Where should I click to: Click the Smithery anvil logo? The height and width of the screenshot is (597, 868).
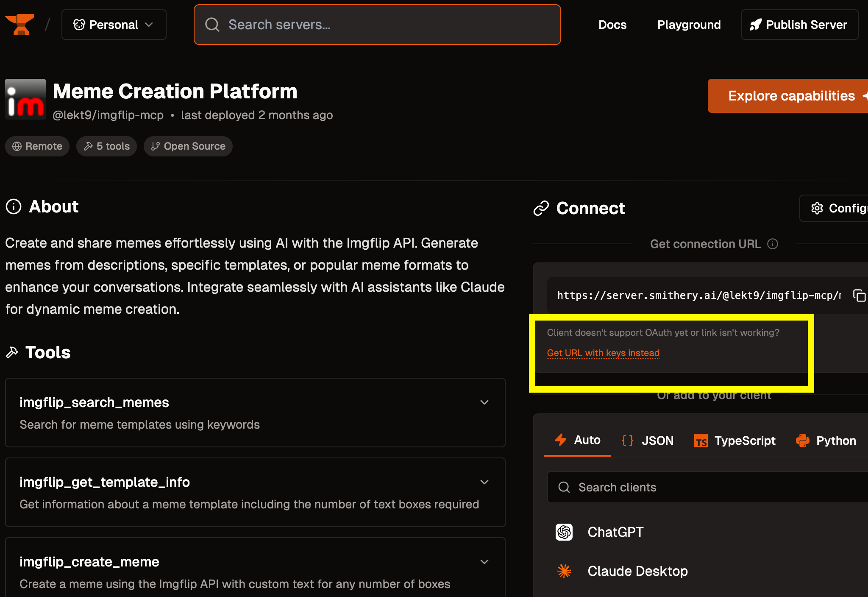[19, 25]
